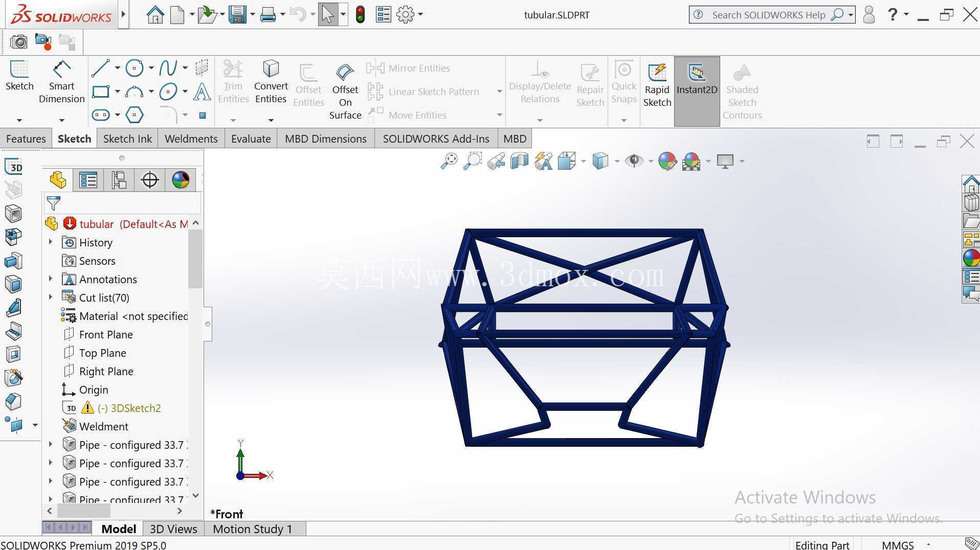Viewport: 980px width, 550px height.
Task: Switch to the SOLIDWORKS Add-Ins tab
Action: [436, 139]
